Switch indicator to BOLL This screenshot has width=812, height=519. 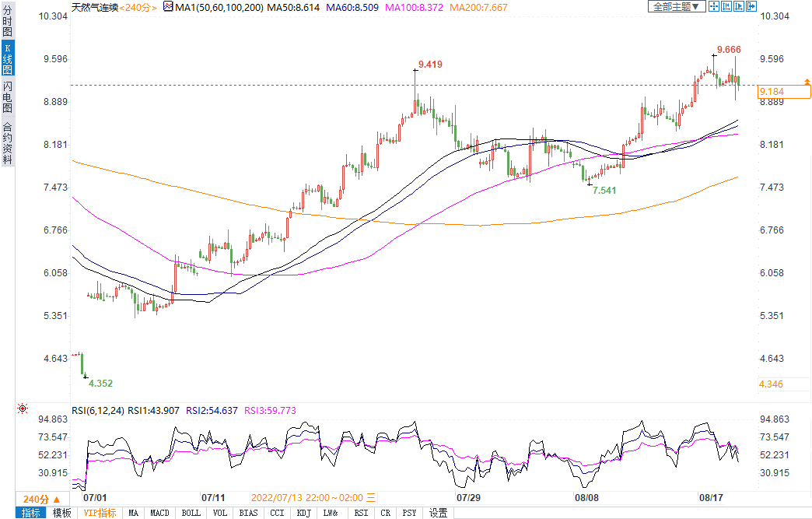[191, 513]
